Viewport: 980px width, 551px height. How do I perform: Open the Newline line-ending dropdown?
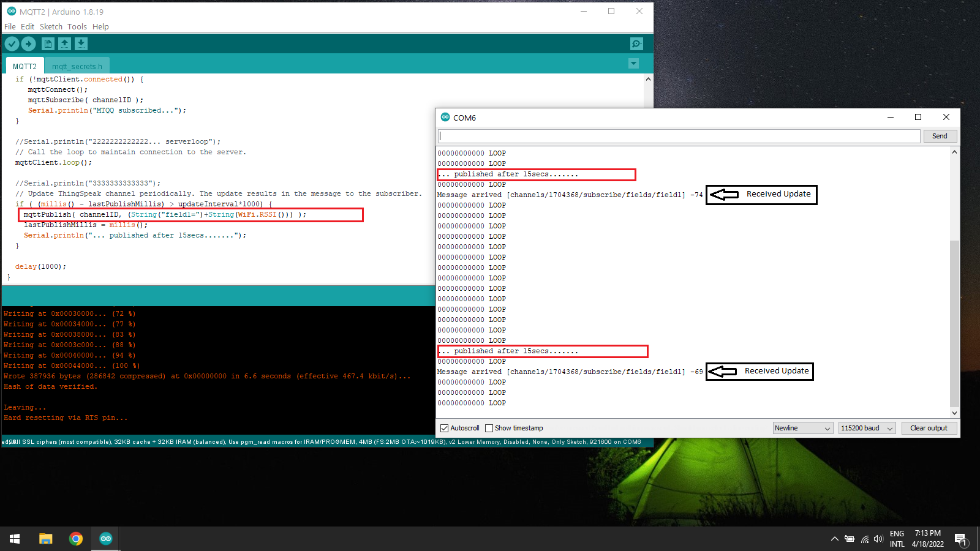coord(802,429)
